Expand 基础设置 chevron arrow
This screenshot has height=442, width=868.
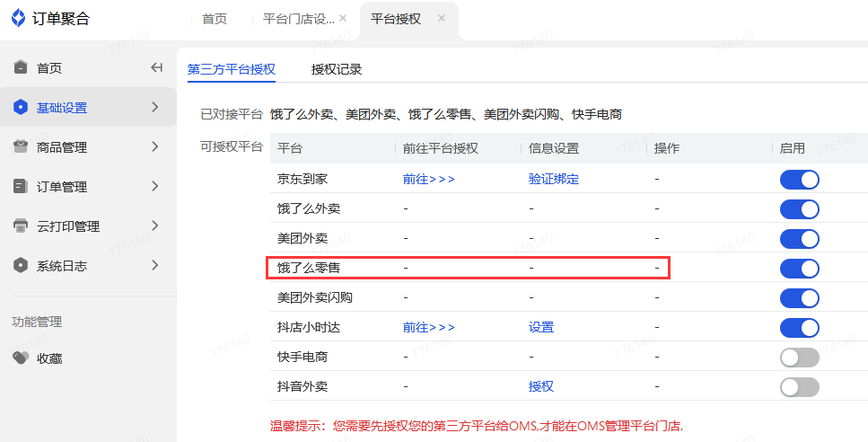155,107
